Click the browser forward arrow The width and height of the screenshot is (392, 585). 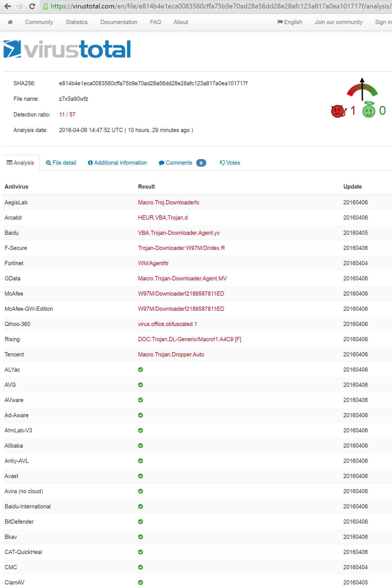[20, 6]
